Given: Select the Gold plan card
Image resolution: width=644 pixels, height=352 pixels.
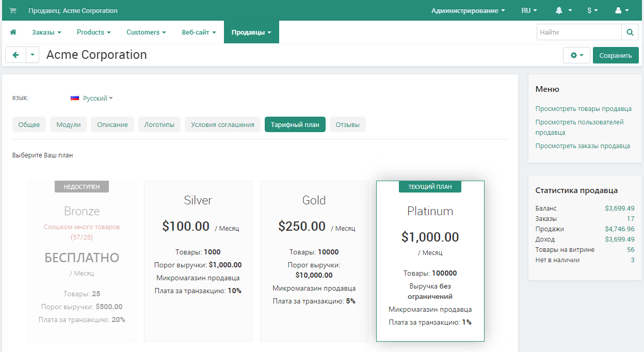Looking at the screenshot, I should 314,261.
